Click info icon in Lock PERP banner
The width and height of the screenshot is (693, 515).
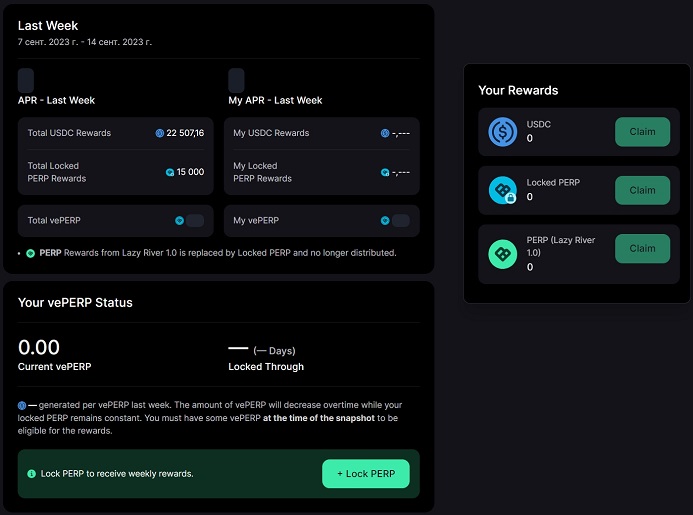tap(31, 473)
